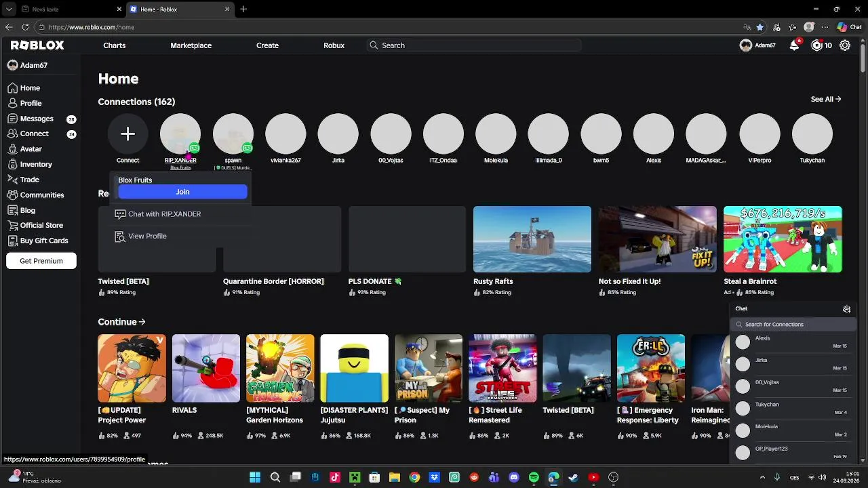This screenshot has width=868, height=488.
Task: Open the Roblox logo home link
Action: point(37,45)
